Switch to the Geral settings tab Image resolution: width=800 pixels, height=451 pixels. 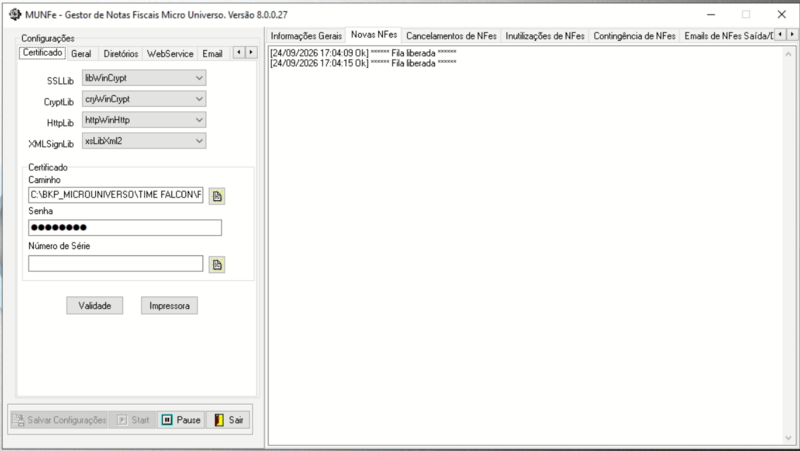[81, 54]
